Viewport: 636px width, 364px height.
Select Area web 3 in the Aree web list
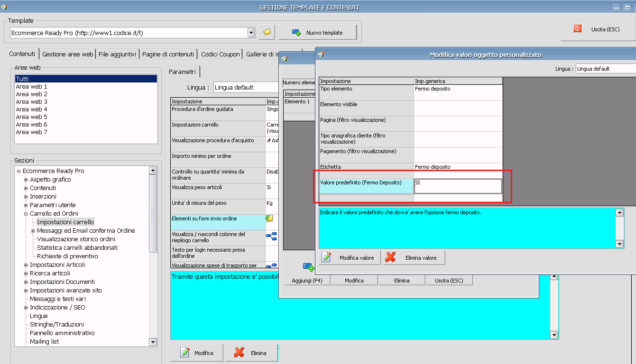pos(32,101)
